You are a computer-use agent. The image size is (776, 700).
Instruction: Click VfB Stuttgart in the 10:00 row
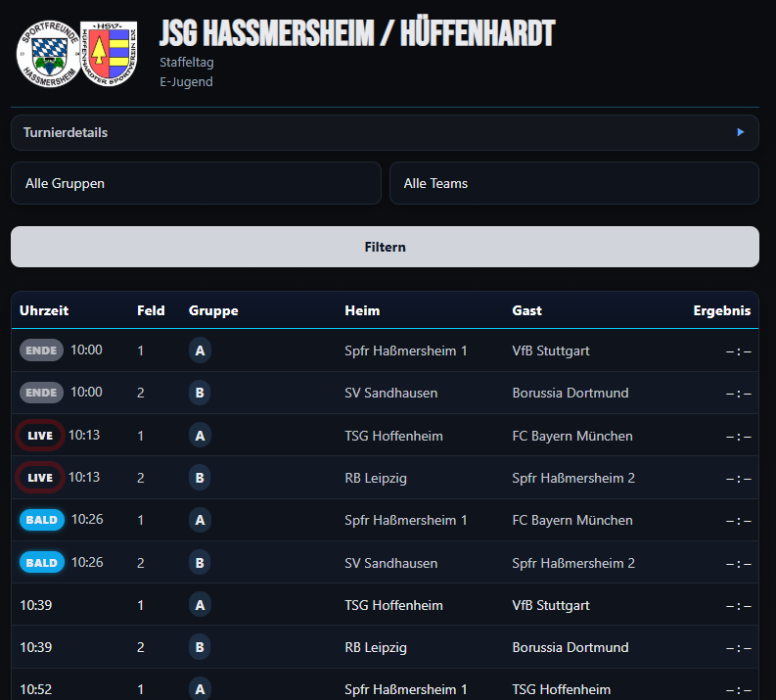click(x=551, y=351)
